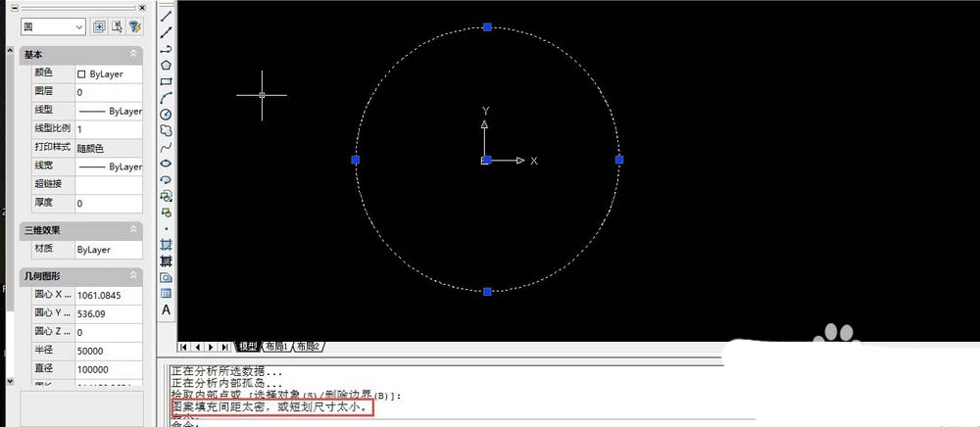Viewport: 980px width, 427px height.
Task: Click the 打印样式 随颜色 field
Action: tap(109, 148)
